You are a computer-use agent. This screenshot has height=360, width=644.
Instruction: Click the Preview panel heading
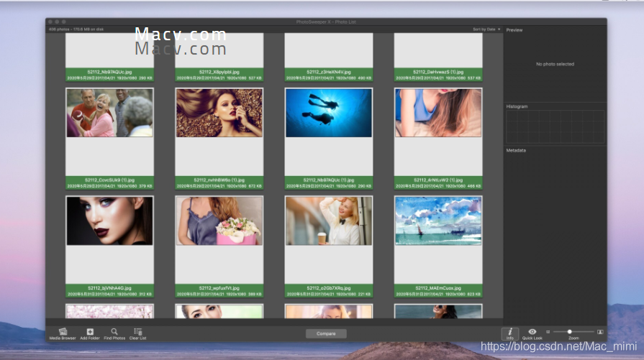point(514,30)
